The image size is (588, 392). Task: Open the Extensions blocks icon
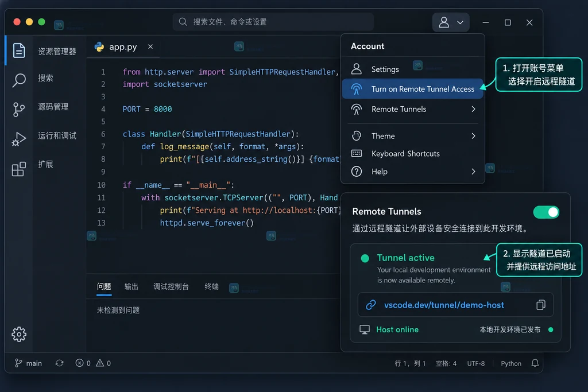(x=19, y=169)
